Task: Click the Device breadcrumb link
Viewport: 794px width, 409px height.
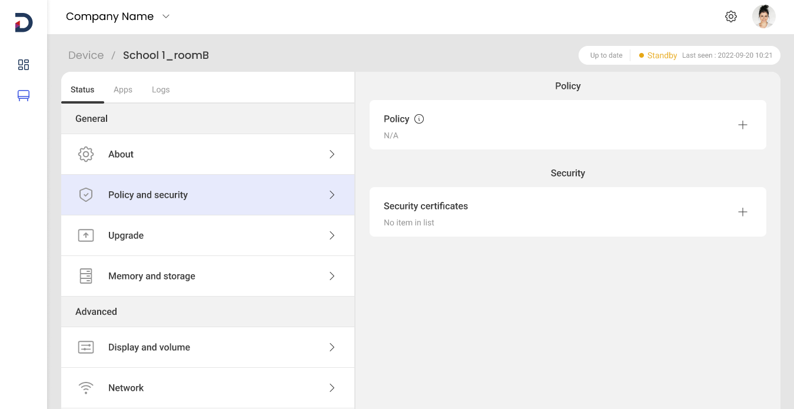Action: 86,56
